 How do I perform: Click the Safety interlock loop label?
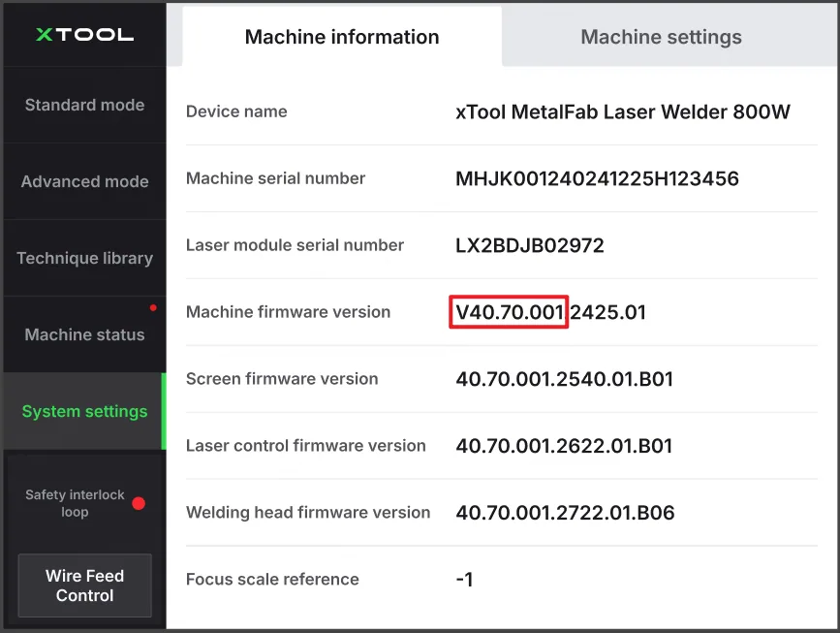75,503
